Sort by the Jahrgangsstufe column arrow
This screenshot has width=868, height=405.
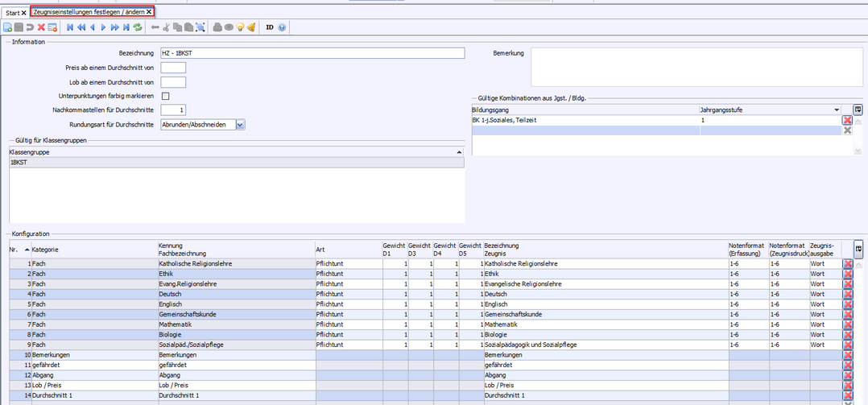(836, 109)
